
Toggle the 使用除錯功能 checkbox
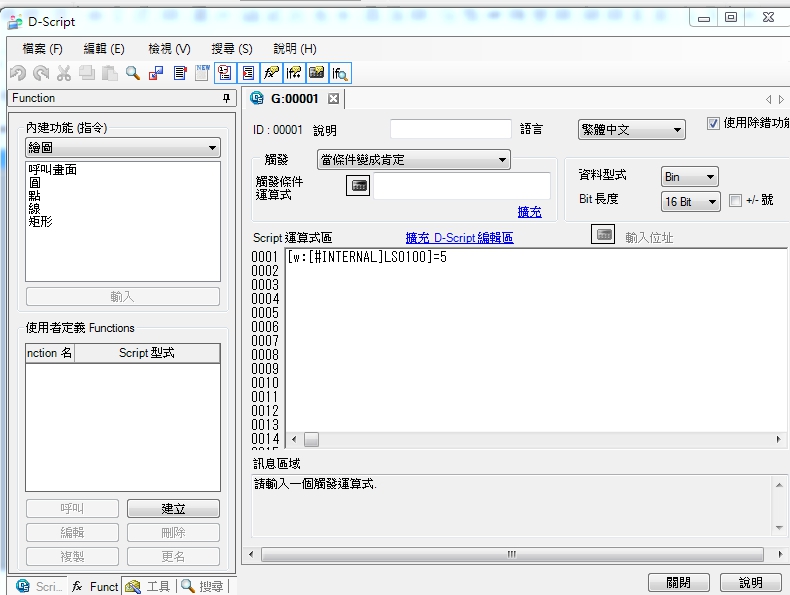pos(713,124)
